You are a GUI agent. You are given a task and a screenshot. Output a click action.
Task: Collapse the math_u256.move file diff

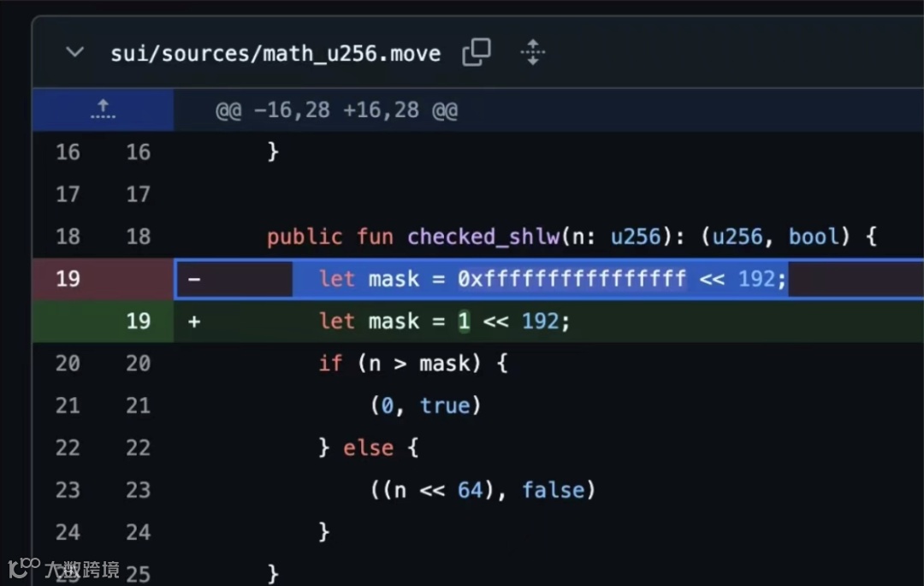[x=74, y=52]
